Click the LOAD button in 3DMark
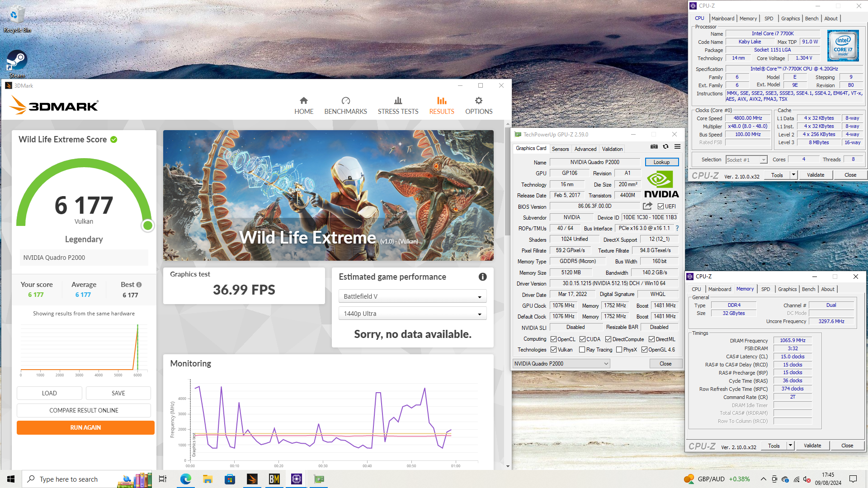Viewport: 868px width, 488px height. (x=49, y=393)
